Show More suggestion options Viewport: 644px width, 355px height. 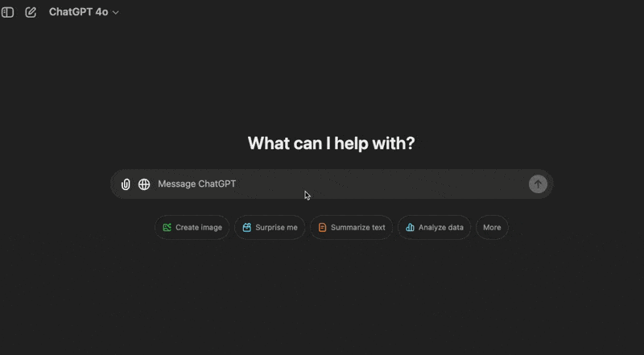(492, 228)
